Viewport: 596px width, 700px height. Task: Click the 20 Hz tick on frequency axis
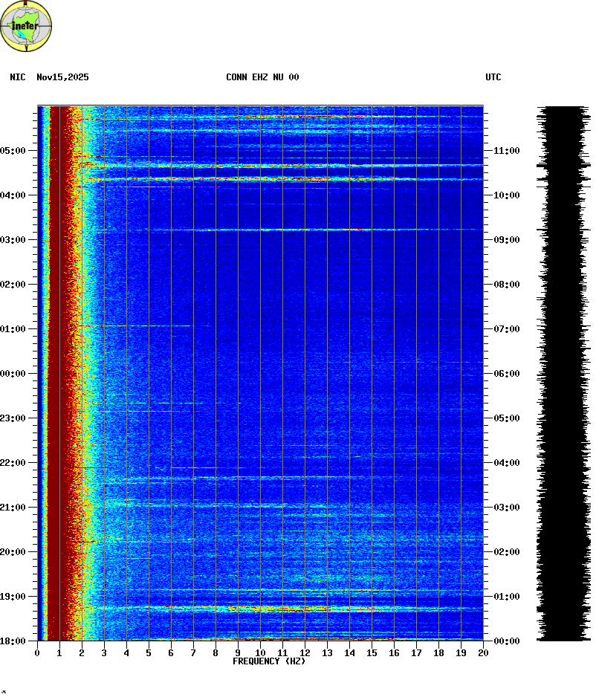[x=483, y=652]
